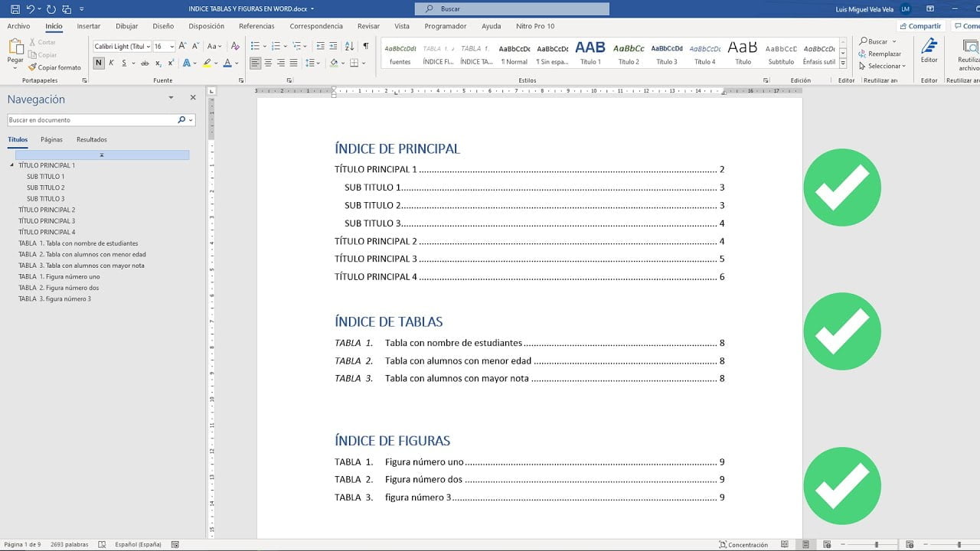The height and width of the screenshot is (551, 980).
Task: Apply strikethrough formatting icon
Action: (145, 64)
